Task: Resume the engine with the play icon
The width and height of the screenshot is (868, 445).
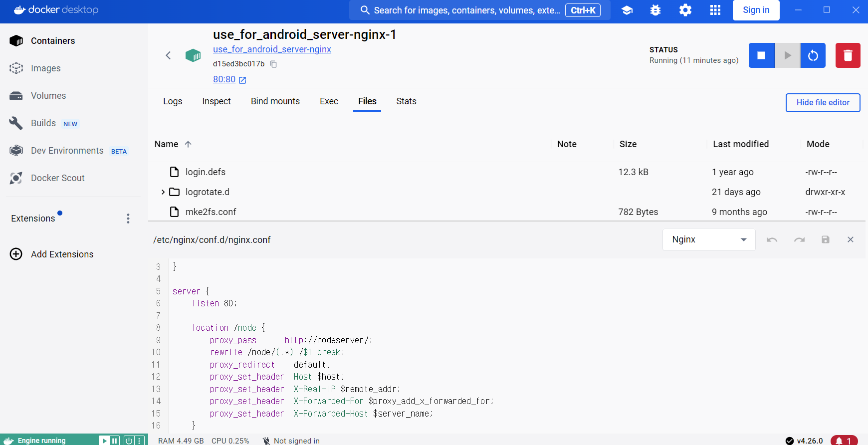Action: pyautogui.click(x=104, y=441)
